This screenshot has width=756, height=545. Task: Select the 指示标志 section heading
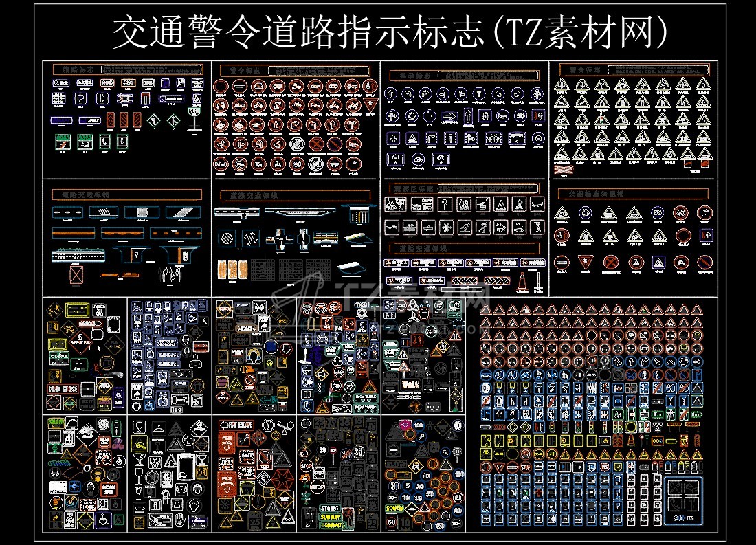tap(416, 76)
